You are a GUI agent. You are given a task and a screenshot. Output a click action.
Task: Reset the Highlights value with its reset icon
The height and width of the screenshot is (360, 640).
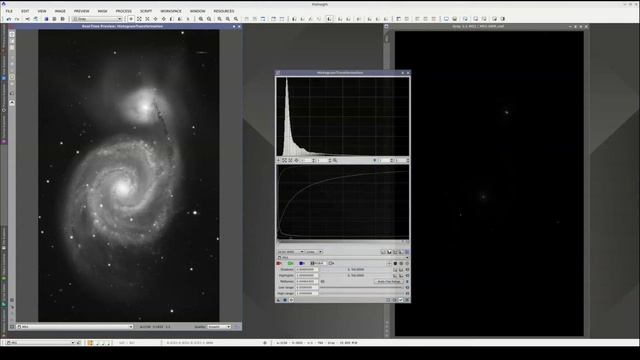[x=407, y=276]
